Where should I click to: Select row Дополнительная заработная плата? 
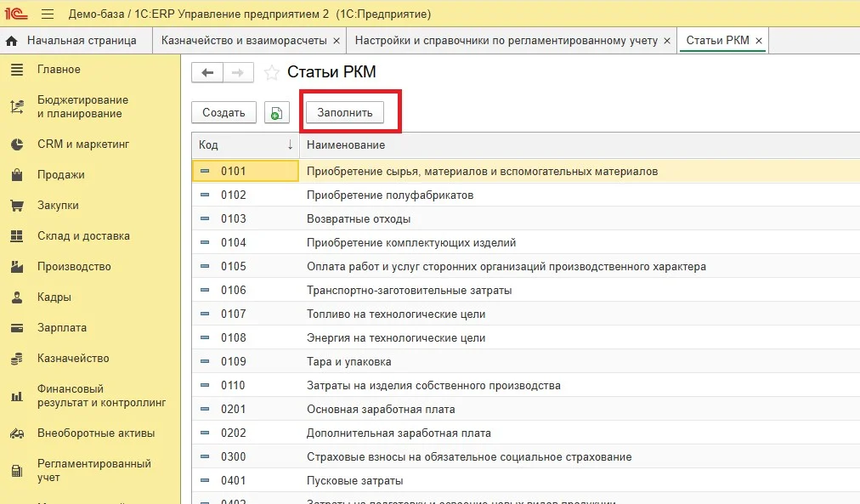(526, 433)
